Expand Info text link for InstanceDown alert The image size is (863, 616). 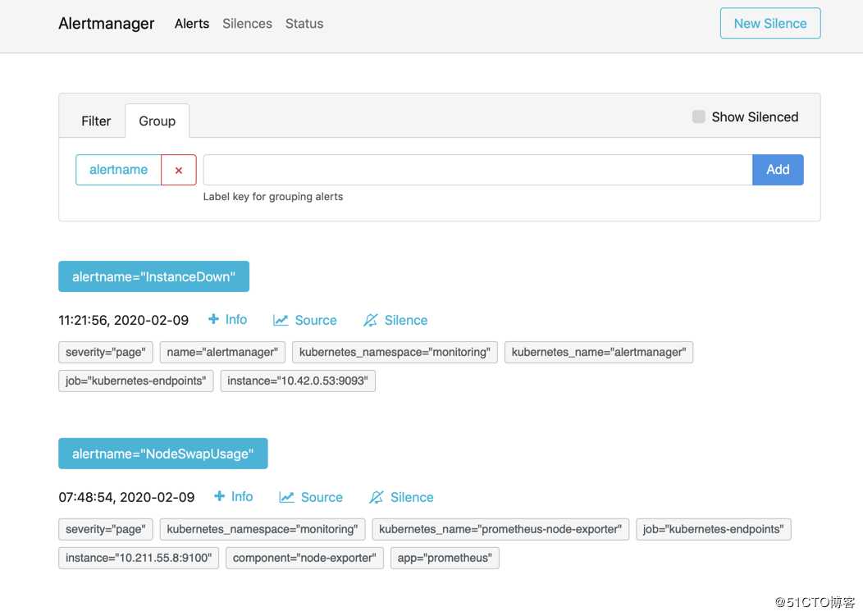pos(236,320)
